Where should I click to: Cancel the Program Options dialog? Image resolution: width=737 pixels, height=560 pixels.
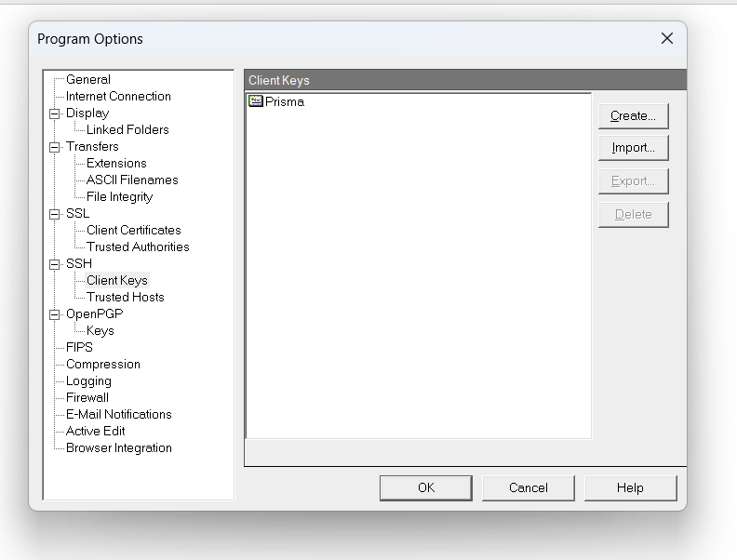point(529,488)
